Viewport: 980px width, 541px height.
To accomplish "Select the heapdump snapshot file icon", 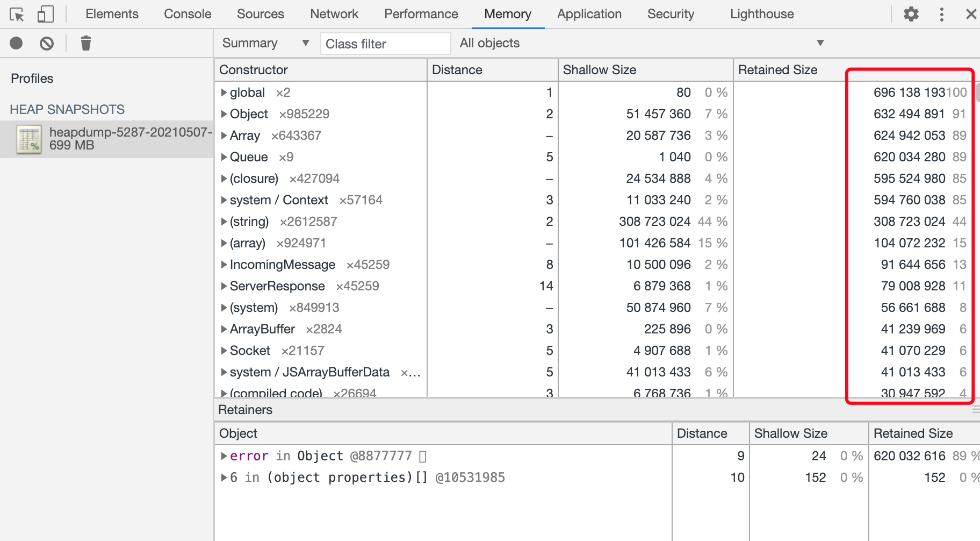I will pos(29,139).
